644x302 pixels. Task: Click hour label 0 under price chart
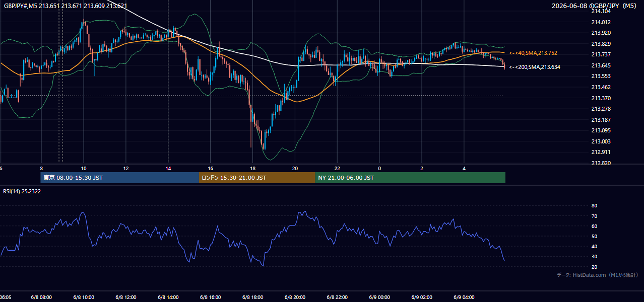pyautogui.click(x=379, y=169)
